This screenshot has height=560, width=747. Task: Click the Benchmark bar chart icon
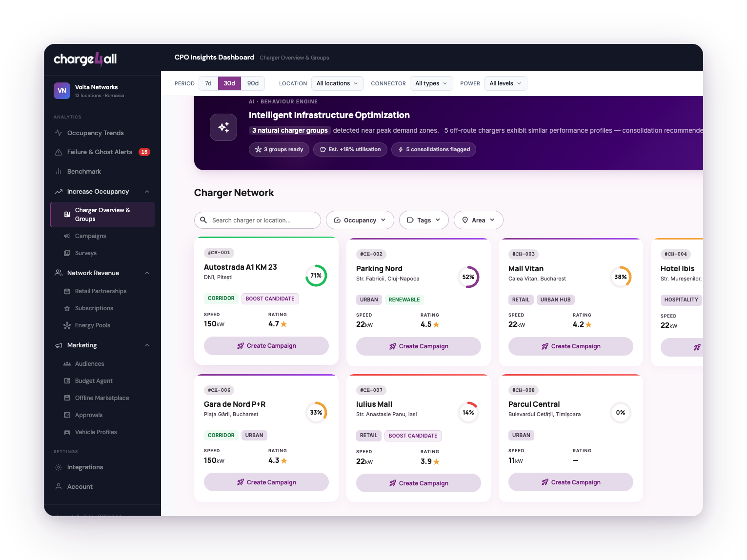[59, 172]
